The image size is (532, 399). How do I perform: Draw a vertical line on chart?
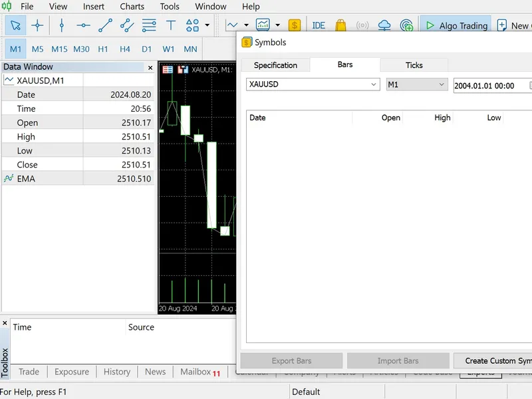[x=61, y=25]
